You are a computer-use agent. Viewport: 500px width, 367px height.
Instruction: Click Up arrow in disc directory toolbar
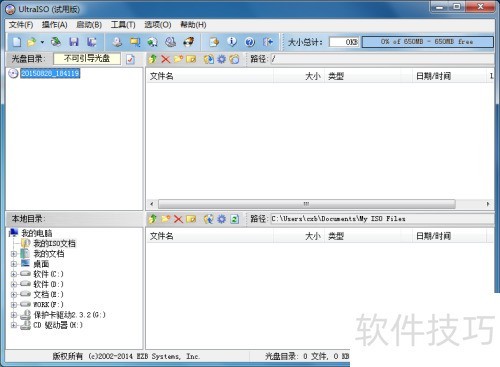[153, 59]
